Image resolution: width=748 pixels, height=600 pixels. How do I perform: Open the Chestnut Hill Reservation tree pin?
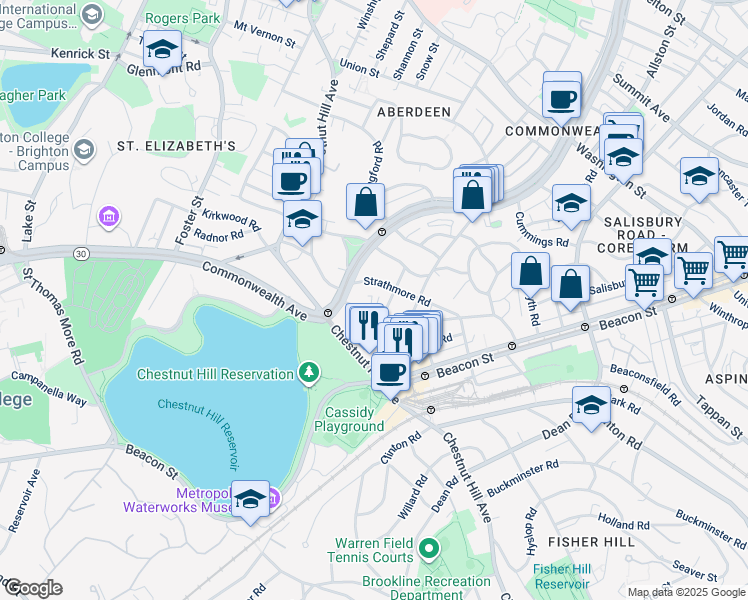309,372
